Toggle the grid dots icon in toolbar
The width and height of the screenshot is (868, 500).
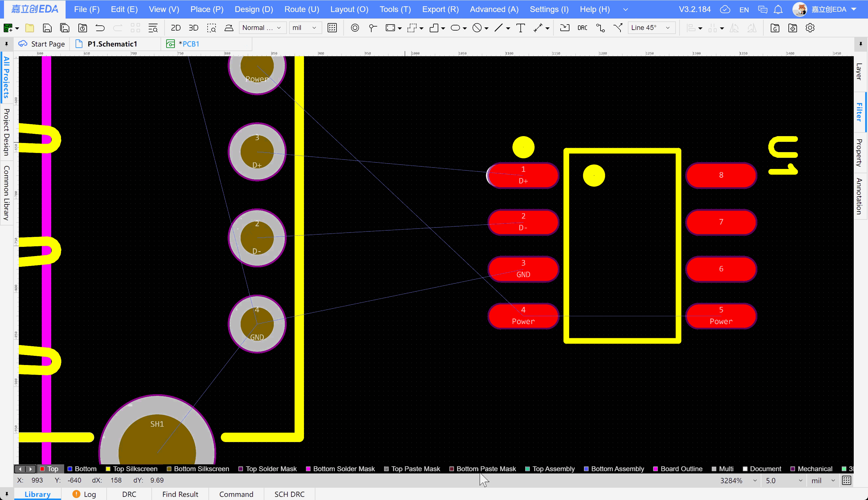click(x=332, y=28)
